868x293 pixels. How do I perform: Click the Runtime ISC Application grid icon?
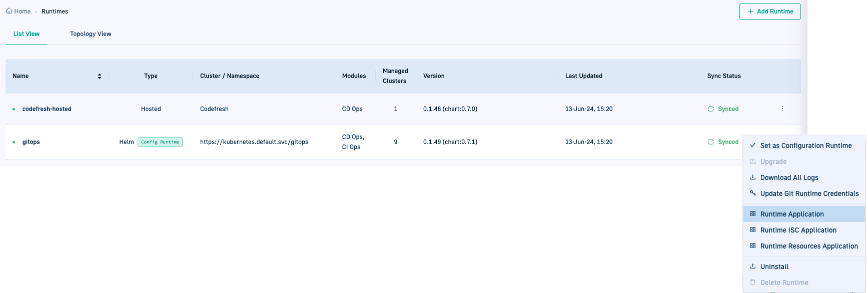pyautogui.click(x=752, y=230)
